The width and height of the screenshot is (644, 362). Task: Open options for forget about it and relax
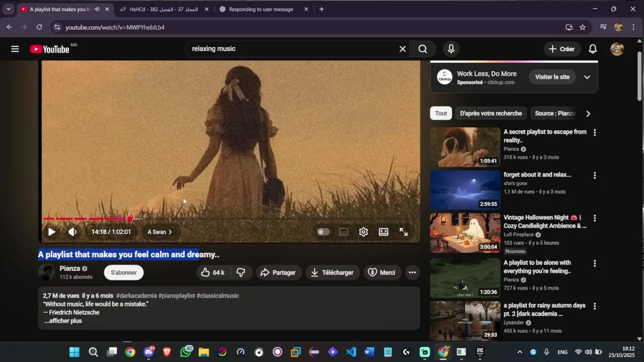(x=595, y=175)
